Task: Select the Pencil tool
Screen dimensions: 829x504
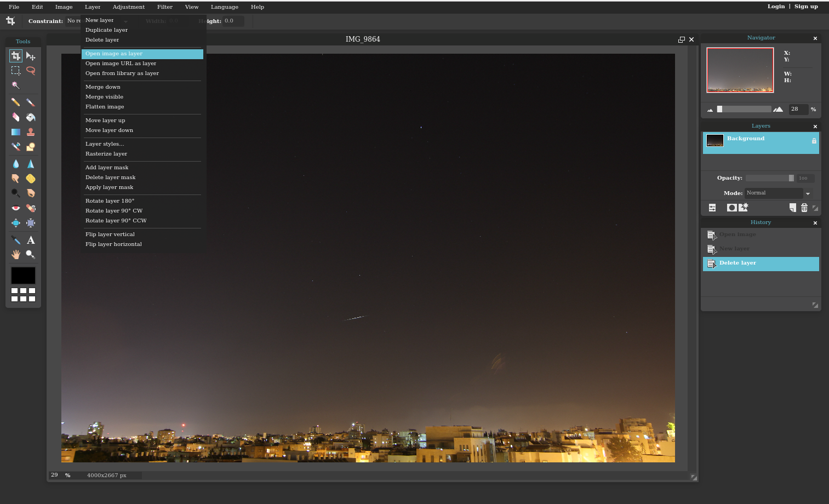Action: click(x=16, y=102)
